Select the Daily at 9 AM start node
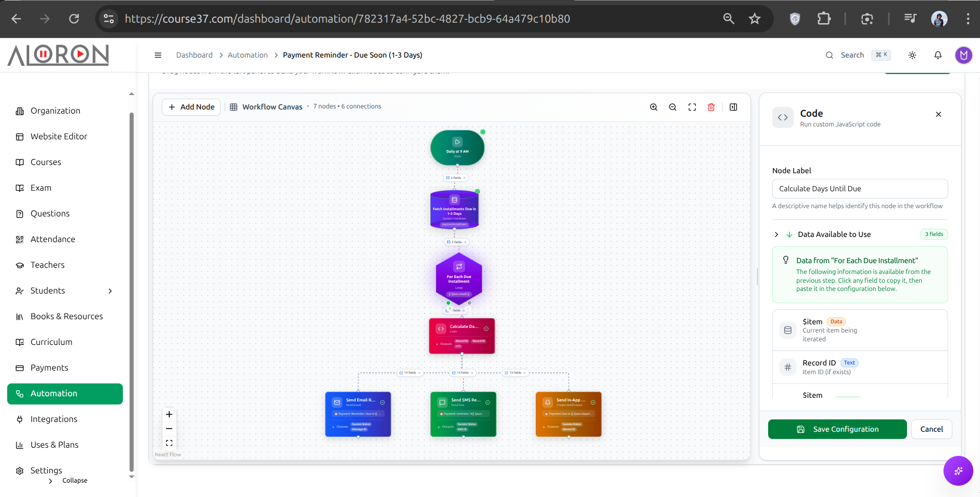Image resolution: width=980 pixels, height=497 pixels. [x=457, y=148]
